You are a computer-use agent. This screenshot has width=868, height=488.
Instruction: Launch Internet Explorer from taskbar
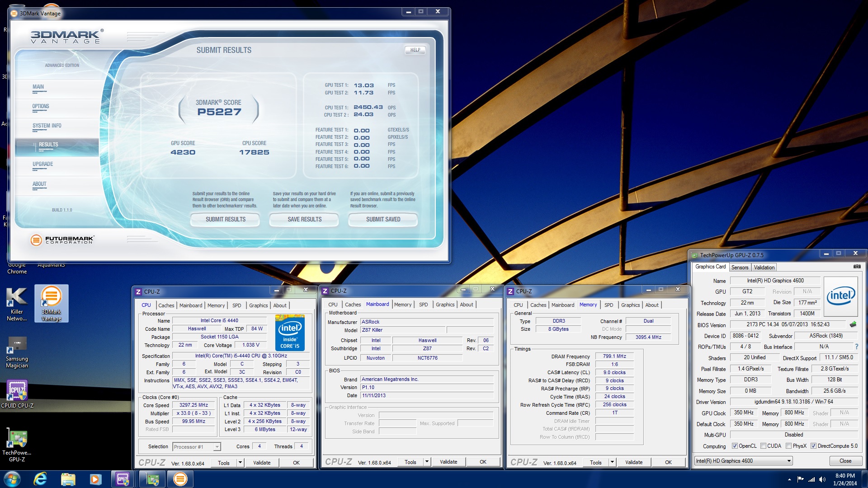tap(40, 479)
